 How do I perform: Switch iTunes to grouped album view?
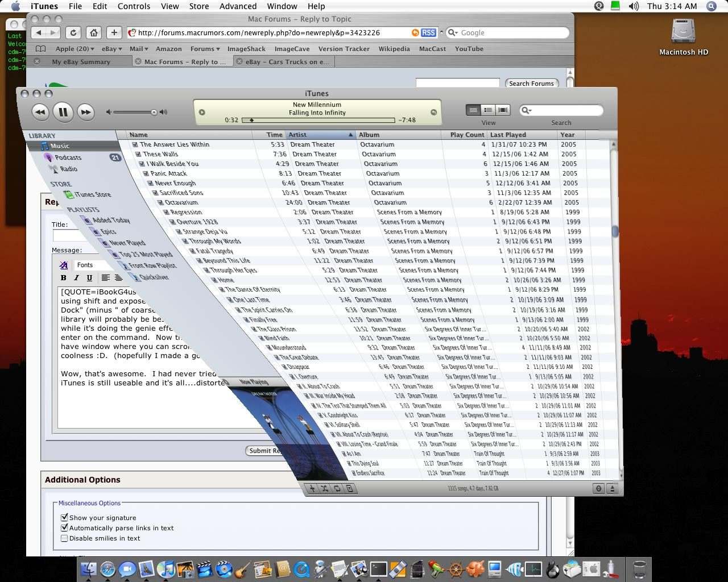(488, 110)
